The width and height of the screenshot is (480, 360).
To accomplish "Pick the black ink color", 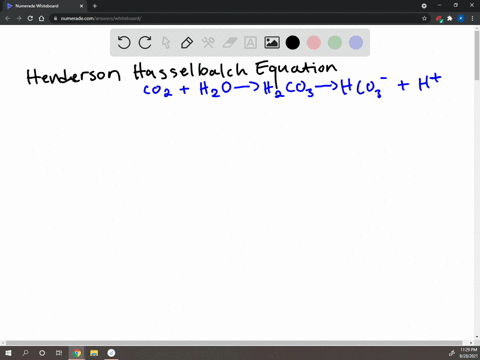I will 293,43.
